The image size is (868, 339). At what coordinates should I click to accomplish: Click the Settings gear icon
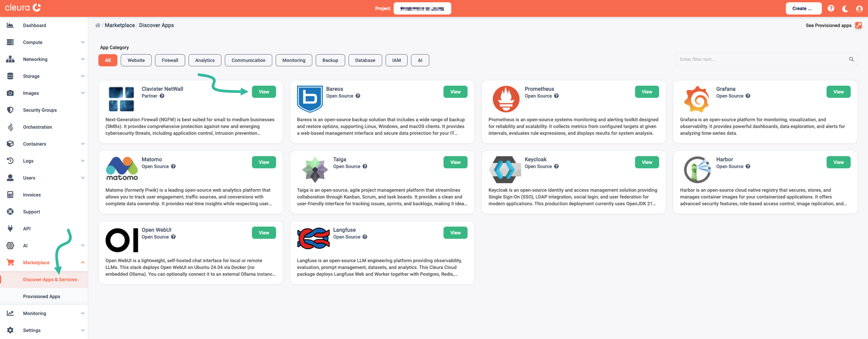coord(10,330)
